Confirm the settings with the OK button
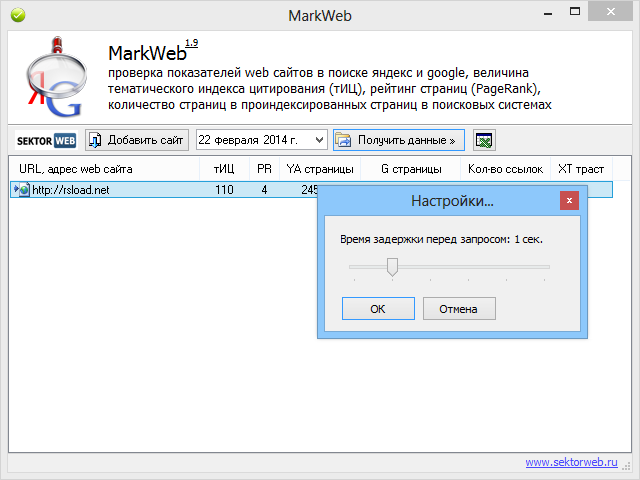Image resolution: width=640 pixels, height=480 pixels. coord(378,309)
